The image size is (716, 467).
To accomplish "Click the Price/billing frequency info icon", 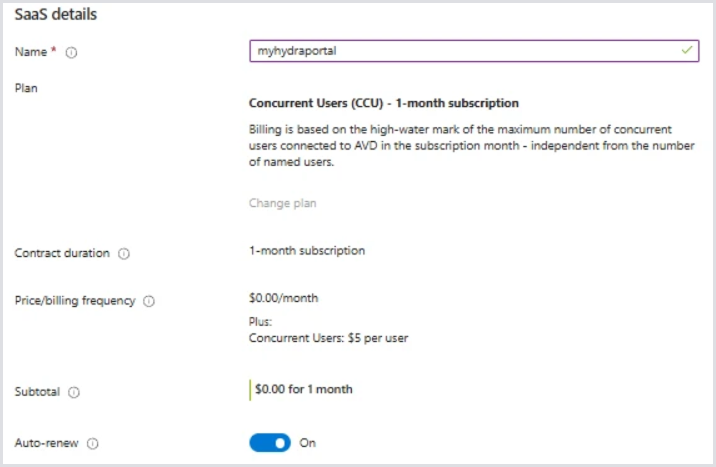I will point(149,302).
